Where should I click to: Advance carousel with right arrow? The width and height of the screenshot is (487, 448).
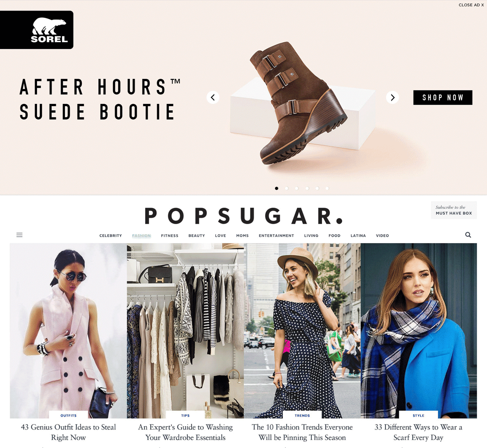pyautogui.click(x=392, y=98)
